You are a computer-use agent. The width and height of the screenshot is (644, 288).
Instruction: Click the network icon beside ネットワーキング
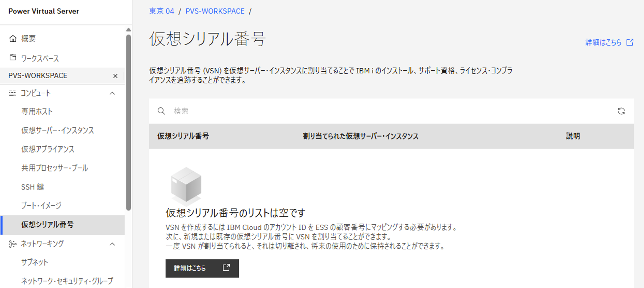click(12, 244)
